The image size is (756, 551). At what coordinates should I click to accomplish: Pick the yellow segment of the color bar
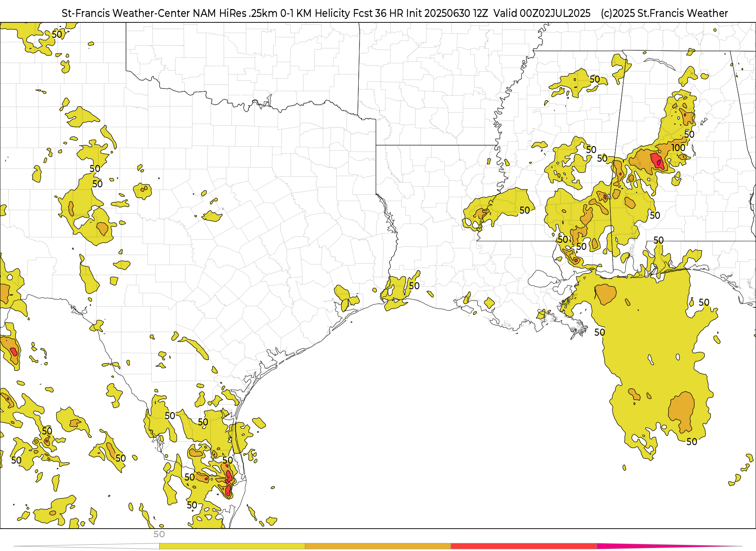[232, 546]
